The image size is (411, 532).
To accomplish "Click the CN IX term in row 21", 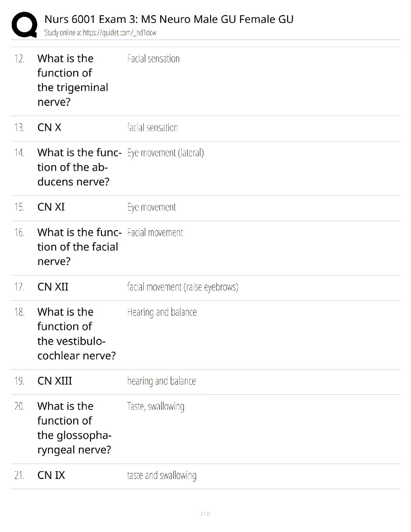I will [51, 475].
